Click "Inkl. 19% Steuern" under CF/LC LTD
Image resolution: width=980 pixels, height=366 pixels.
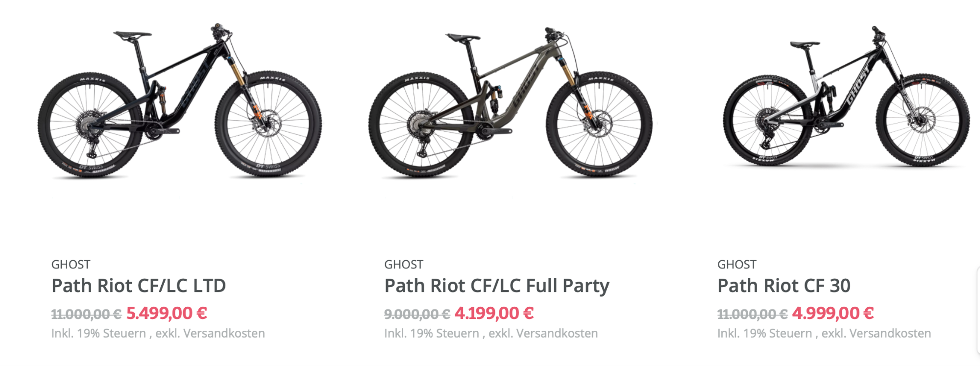pyautogui.click(x=98, y=334)
